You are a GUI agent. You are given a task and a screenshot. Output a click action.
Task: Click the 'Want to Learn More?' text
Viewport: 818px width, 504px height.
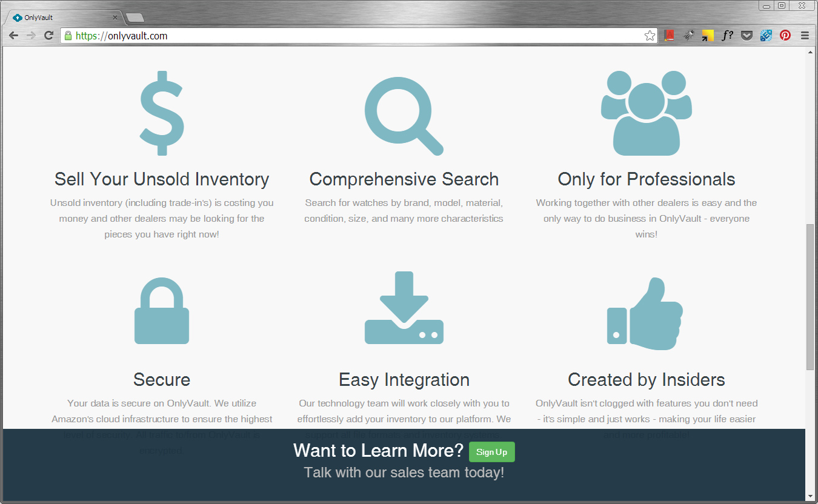379,451
